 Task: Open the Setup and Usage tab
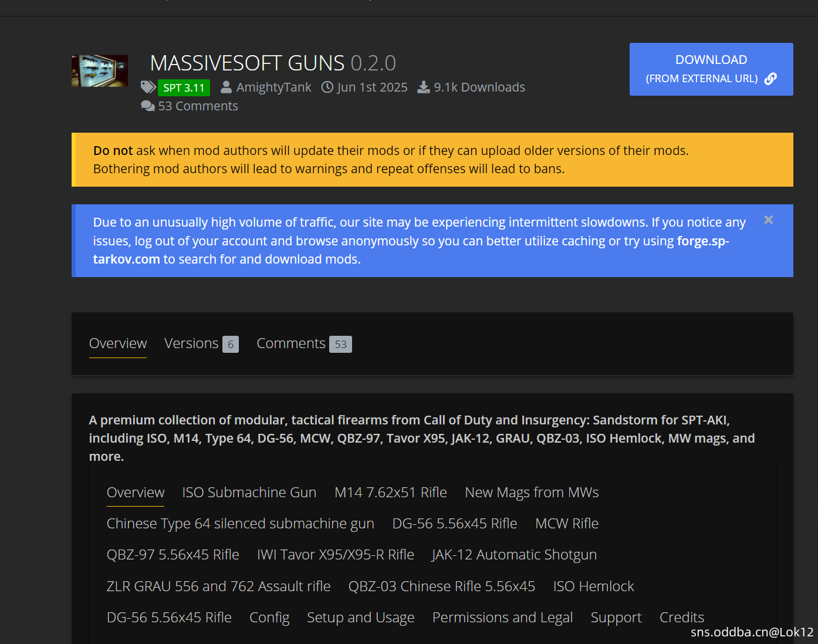pos(361,618)
